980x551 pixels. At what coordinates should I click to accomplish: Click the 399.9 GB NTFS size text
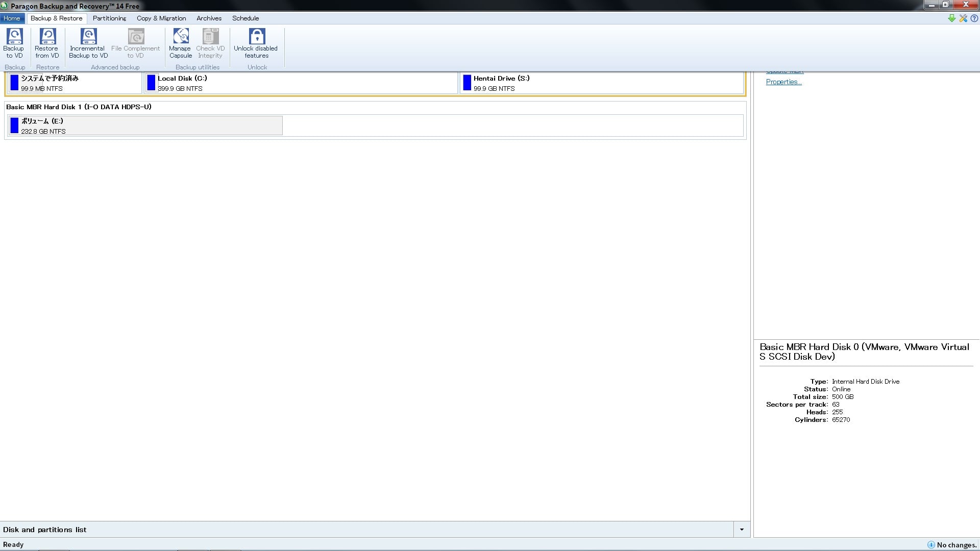[180, 89]
